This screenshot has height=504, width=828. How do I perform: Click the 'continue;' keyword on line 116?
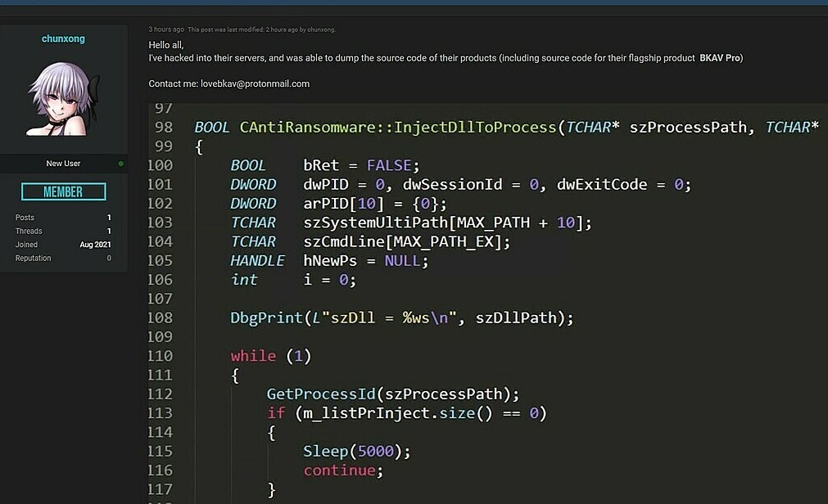point(343,470)
